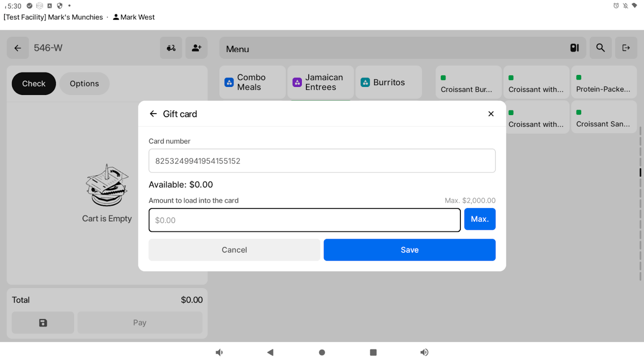Click the Card number input field
The image size is (644, 363).
(322, 161)
